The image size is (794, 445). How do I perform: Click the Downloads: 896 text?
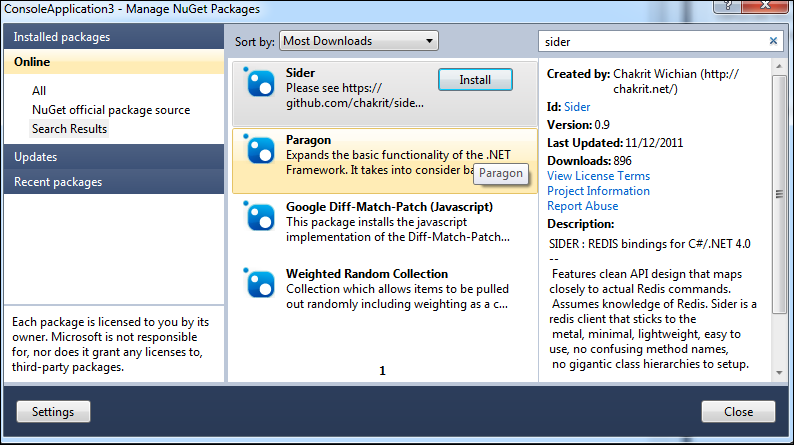(x=589, y=161)
